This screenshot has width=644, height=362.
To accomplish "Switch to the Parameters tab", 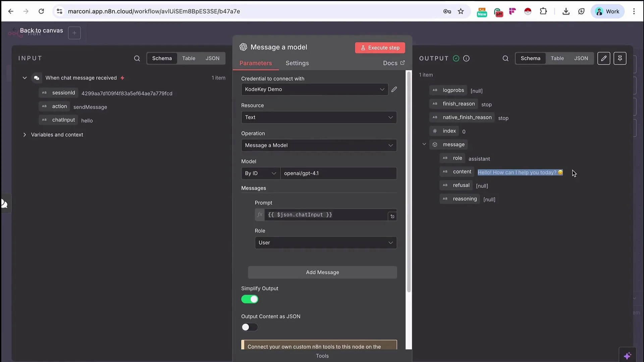I will [x=256, y=63].
